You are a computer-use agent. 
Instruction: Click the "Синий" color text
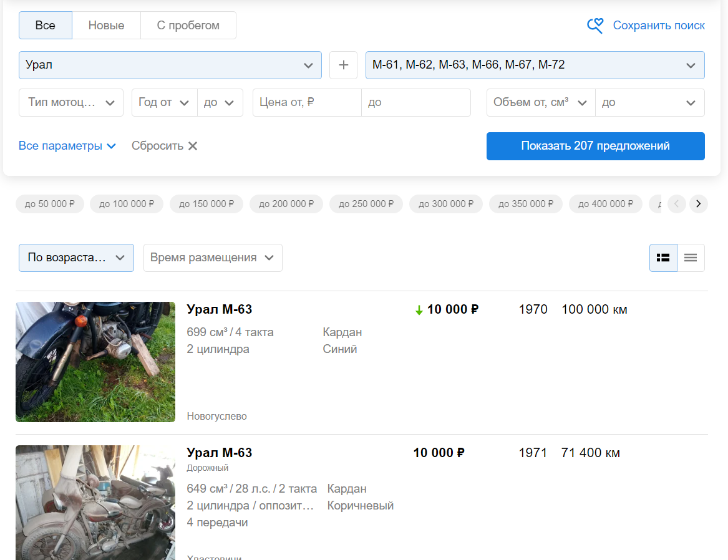340,349
